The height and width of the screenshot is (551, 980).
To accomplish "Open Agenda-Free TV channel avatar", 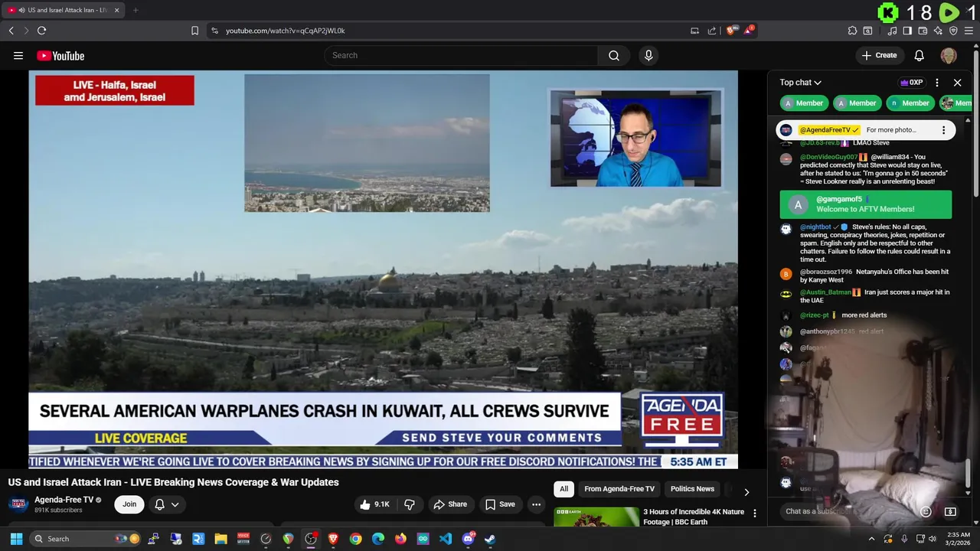I will (19, 504).
